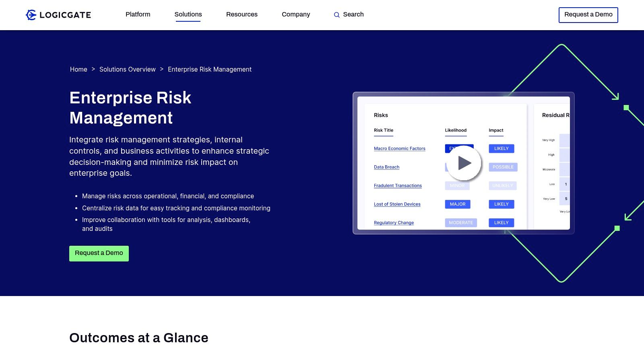The image size is (644, 362).
Task: Click Request a Demo in the header
Action: coord(588,14)
